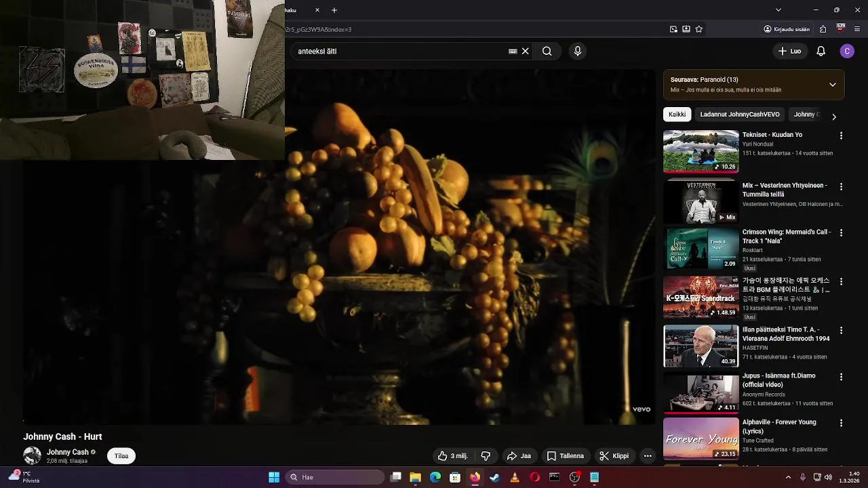The image size is (868, 488).
Task: Click the Klippi clip button
Action: pos(614,456)
